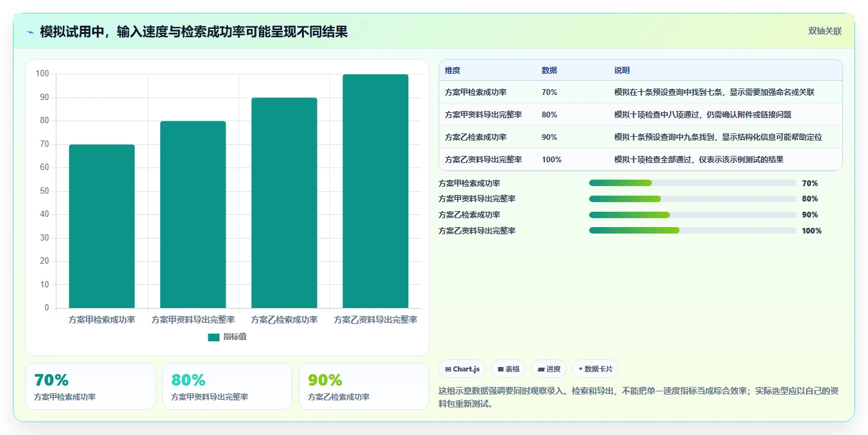
Task: Click the 80% value in the table
Action: (x=549, y=115)
